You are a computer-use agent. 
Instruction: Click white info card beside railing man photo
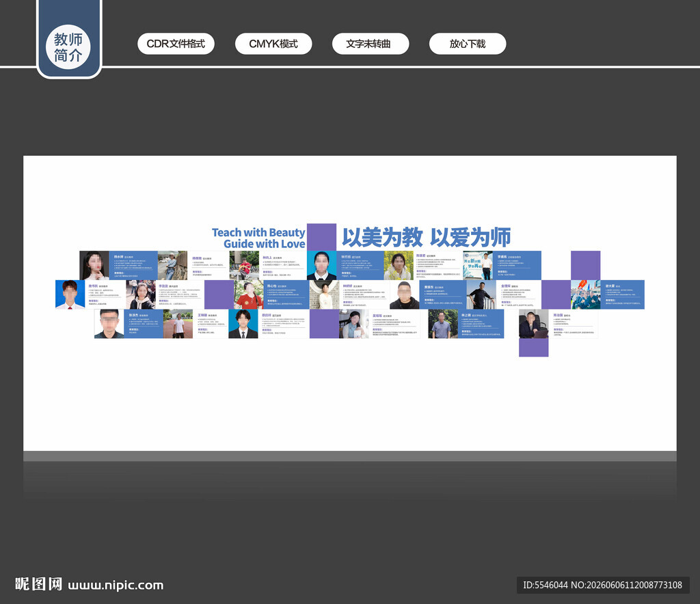pos(519,294)
